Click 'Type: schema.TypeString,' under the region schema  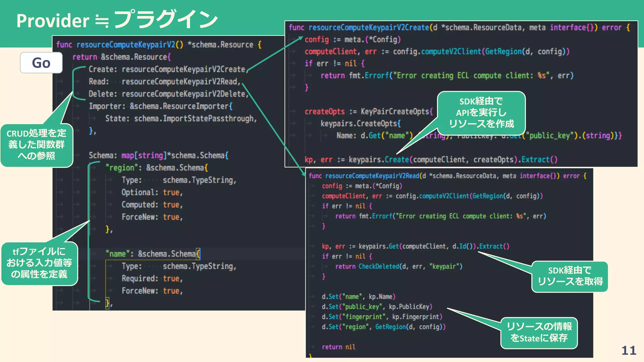[x=179, y=180]
